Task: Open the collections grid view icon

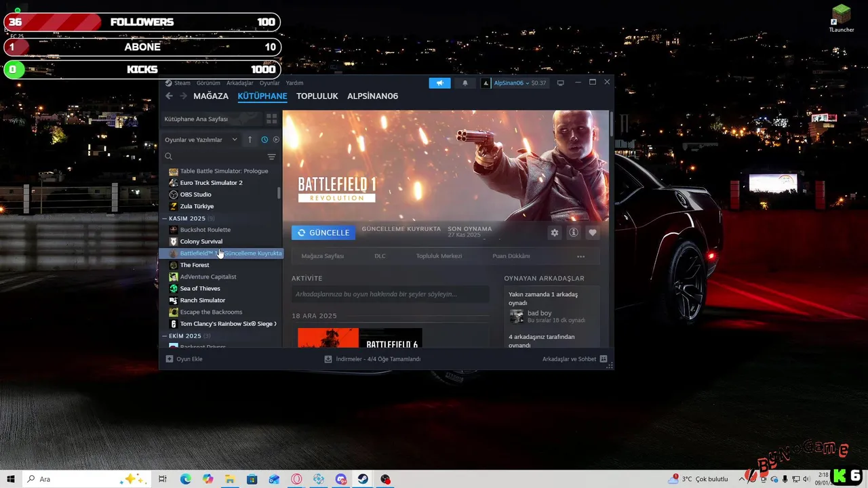Action: [x=271, y=119]
